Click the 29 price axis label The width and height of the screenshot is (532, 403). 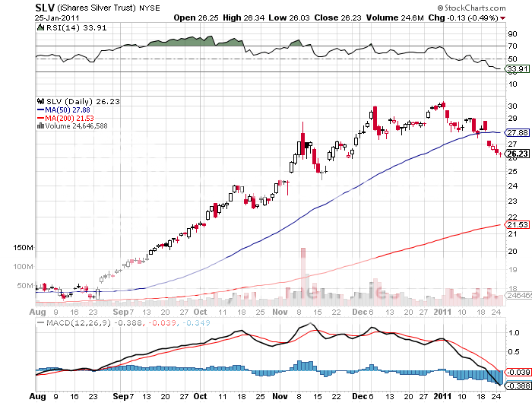(512, 119)
